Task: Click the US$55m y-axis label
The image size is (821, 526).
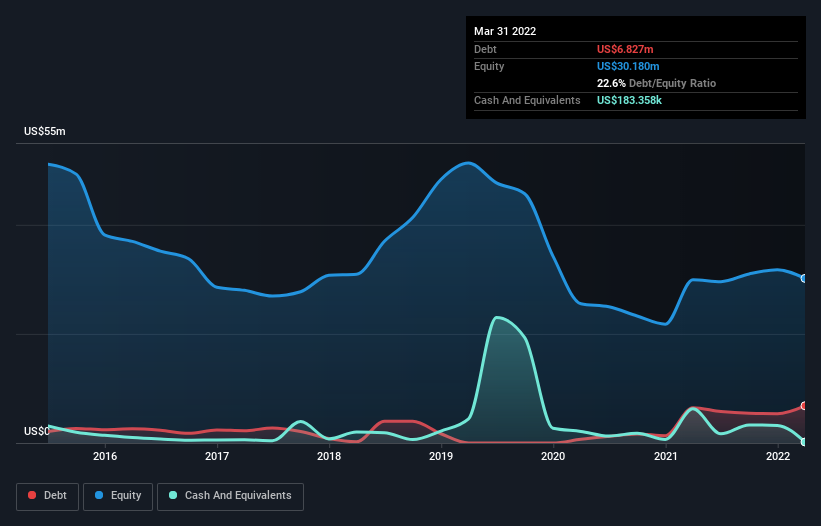Action: tap(45, 131)
